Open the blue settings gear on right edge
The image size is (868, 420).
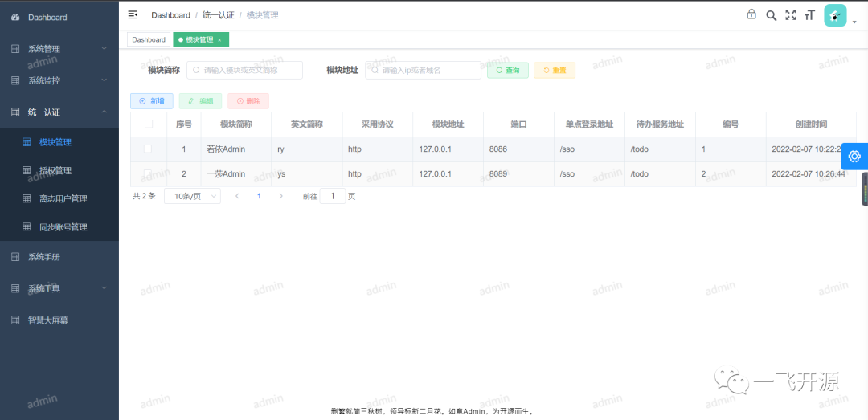(x=854, y=157)
